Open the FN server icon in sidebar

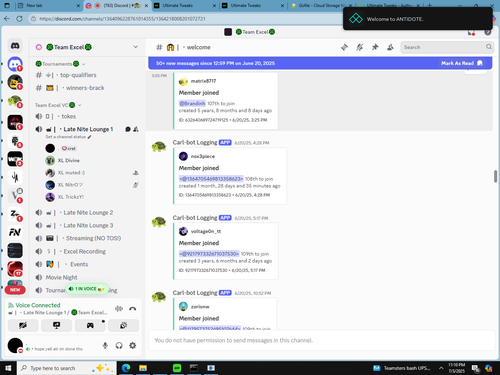[15, 232]
